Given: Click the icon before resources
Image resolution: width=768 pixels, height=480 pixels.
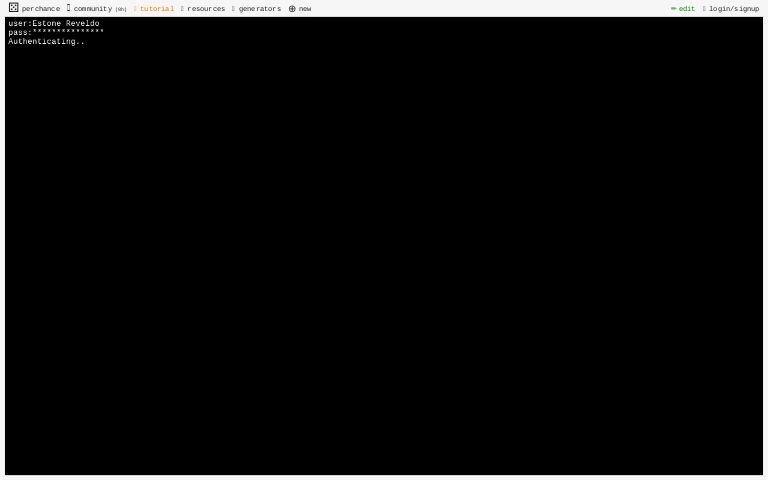Looking at the screenshot, I should point(182,9).
